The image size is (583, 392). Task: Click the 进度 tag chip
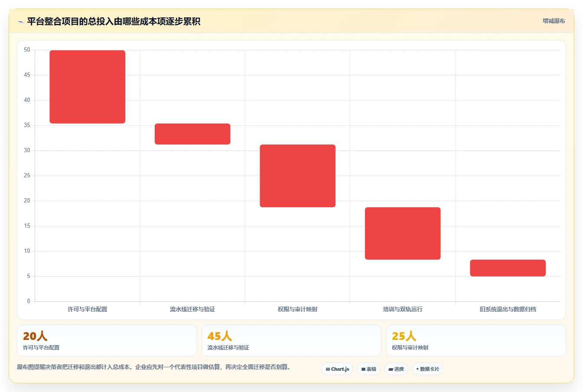point(396,369)
